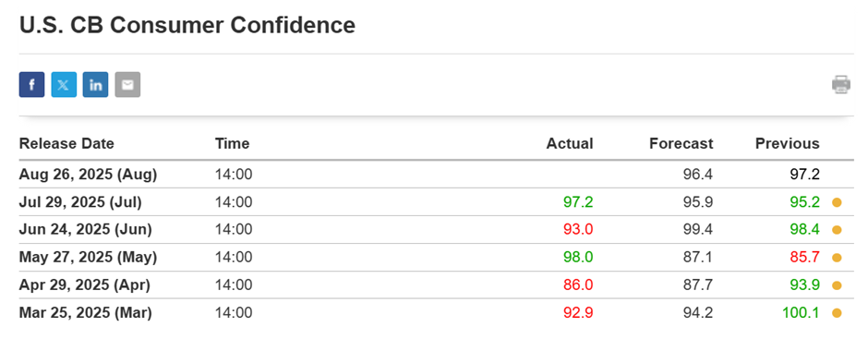
Task: Select the Aug 26, 2025 (Aug) row
Action: pyautogui.click(x=436, y=175)
